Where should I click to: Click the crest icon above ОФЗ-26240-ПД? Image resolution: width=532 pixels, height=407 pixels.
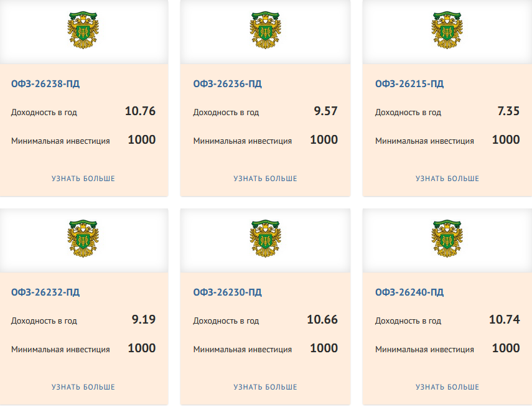click(x=447, y=239)
